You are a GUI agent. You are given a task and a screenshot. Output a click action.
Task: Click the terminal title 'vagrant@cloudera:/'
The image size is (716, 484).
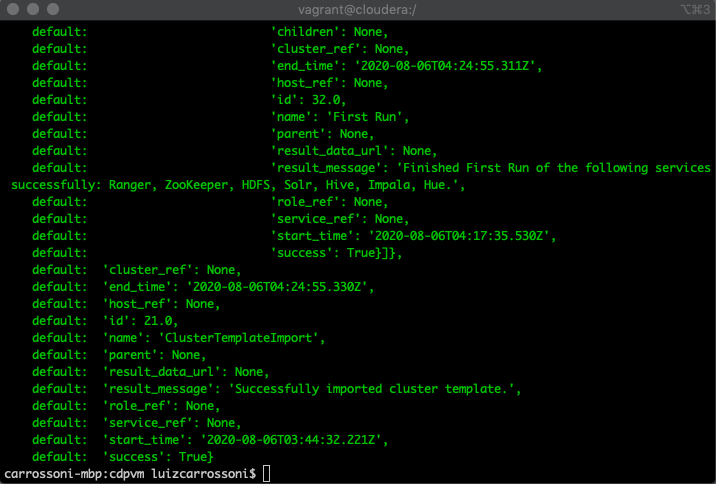tap(357, 10)
